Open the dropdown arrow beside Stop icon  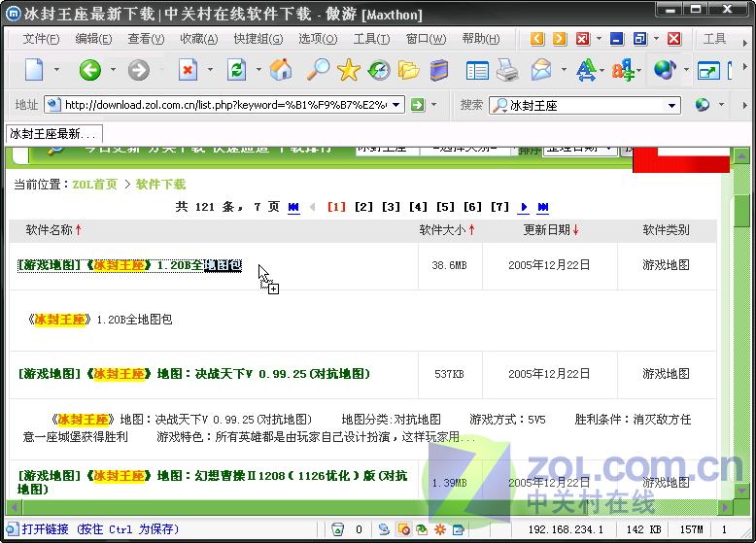tap(210, 70)
